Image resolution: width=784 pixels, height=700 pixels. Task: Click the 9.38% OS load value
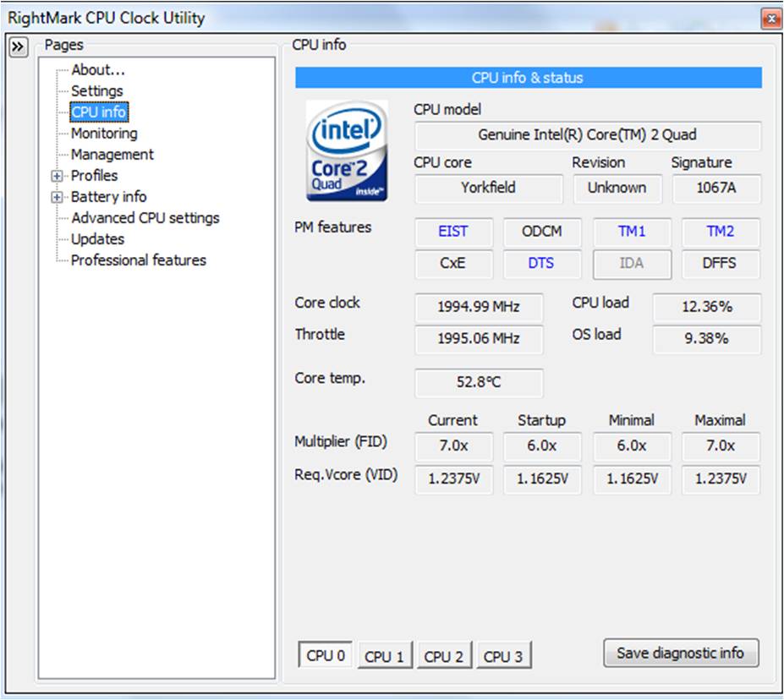[x=706, y=339]
